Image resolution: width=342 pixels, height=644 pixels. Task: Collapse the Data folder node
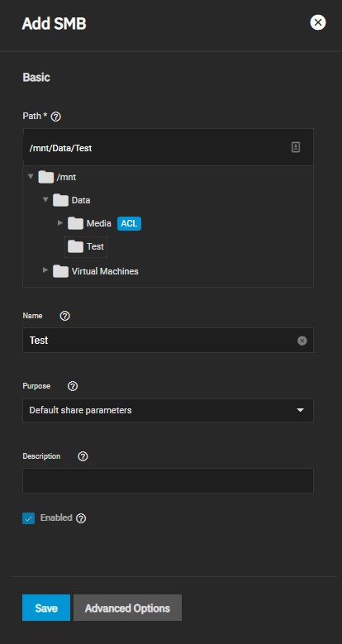tap(45, 199)
